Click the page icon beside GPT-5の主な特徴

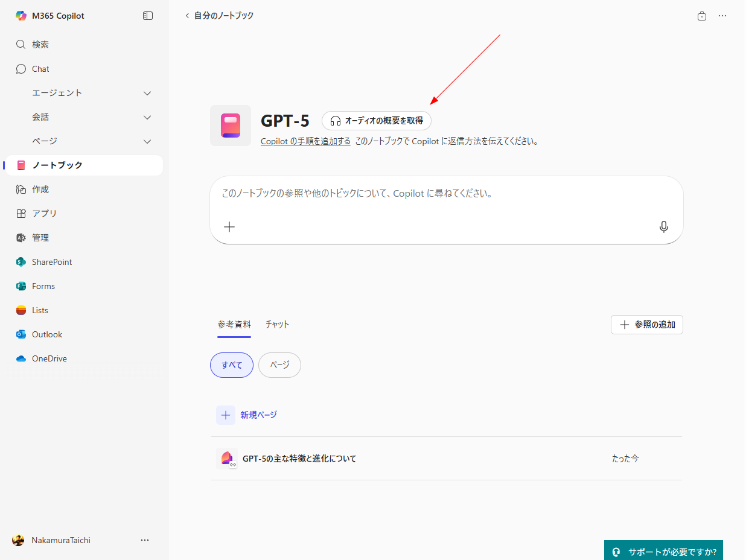tap(227, 459)
